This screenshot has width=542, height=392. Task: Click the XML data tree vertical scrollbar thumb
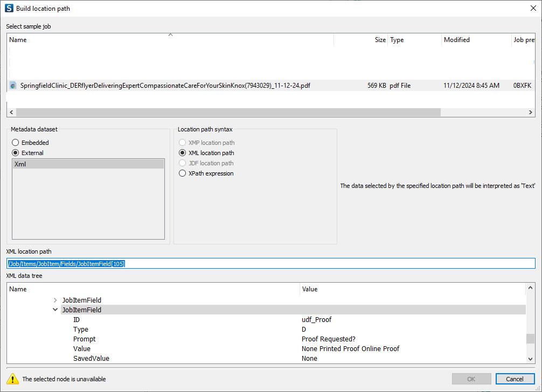[x=531, y=339]
